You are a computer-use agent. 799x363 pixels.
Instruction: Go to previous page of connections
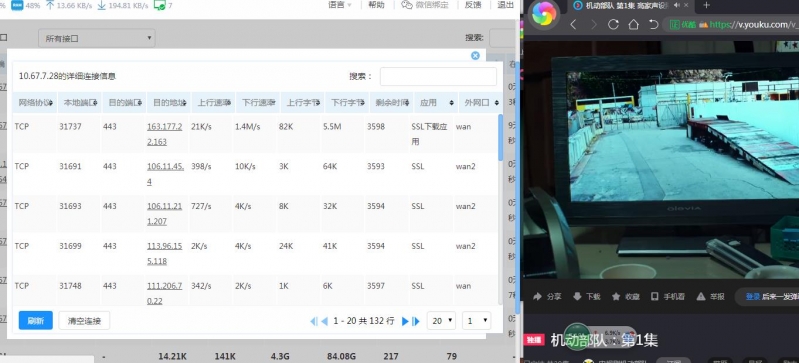pyautogui.click(x=325, y=321)
